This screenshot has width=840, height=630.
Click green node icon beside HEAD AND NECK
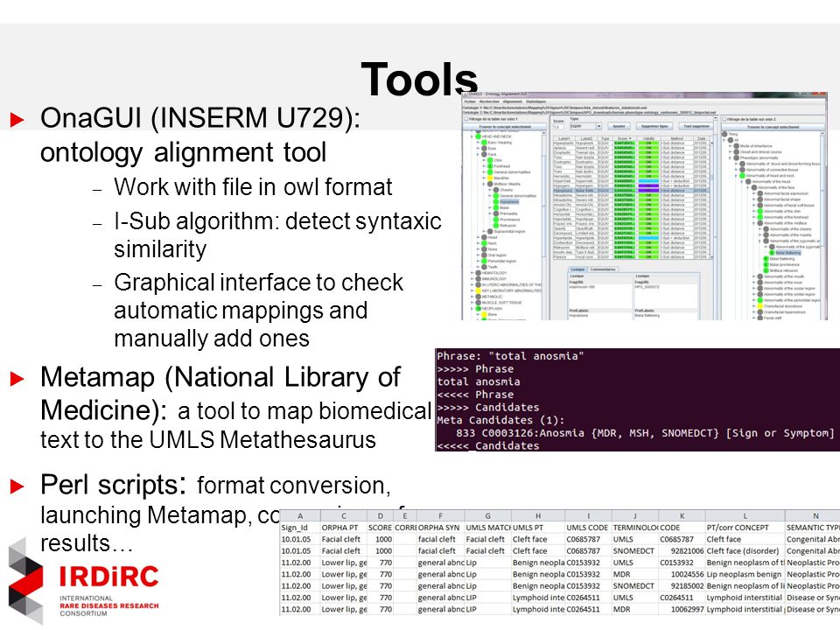point(479,136)
